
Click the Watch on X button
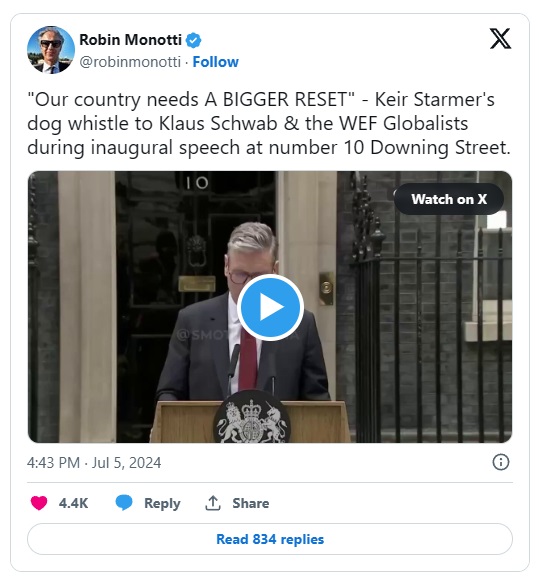449,199
